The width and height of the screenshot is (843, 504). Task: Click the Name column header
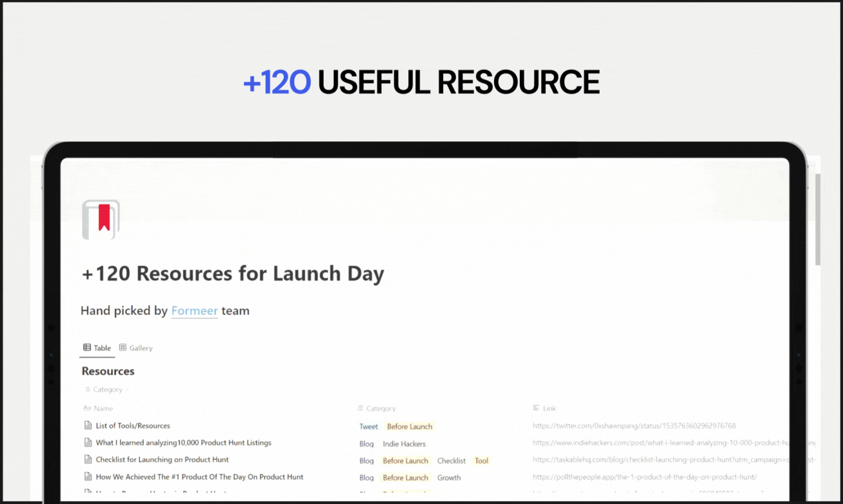coord(98,409)
